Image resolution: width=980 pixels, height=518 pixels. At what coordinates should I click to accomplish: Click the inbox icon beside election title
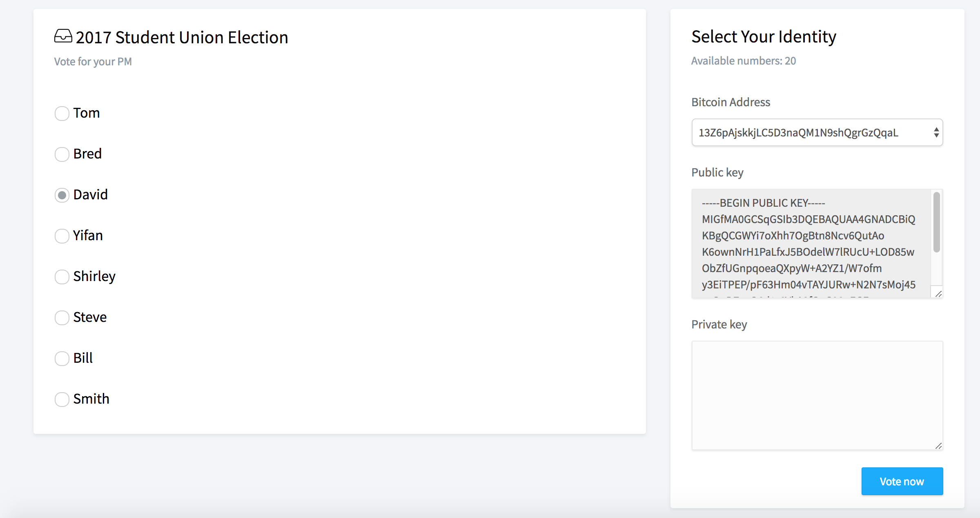tap(63, 36)
